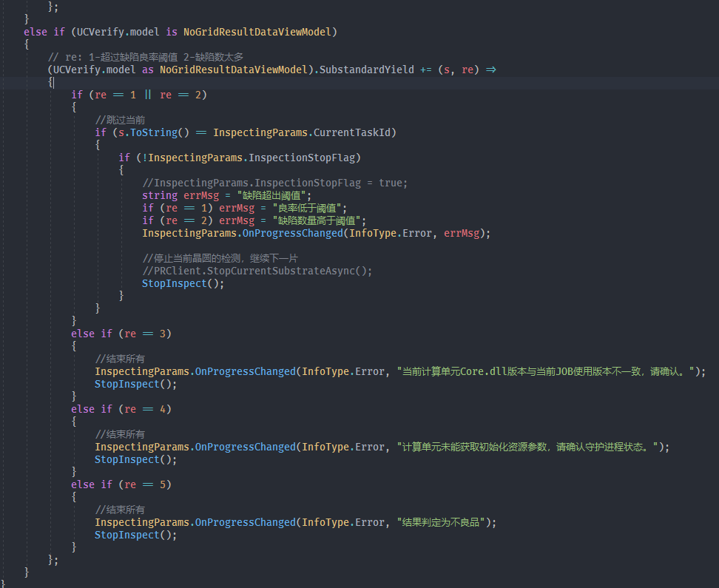719x588 pixels.
Task: Click the "else if (re == 5)" line
Action: pyautogui.click(x=121, y=484)
